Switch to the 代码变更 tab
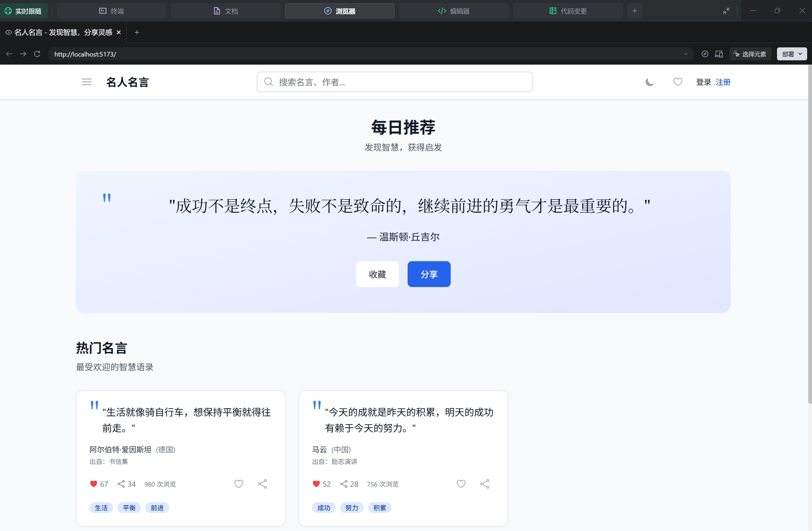 (x=568, y=11)
